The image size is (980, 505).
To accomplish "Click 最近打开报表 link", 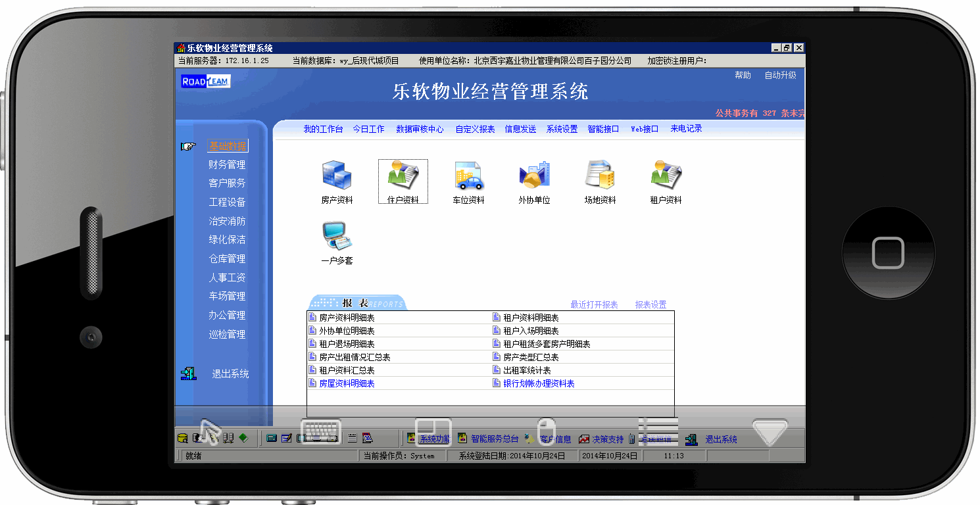I will 594,304.
